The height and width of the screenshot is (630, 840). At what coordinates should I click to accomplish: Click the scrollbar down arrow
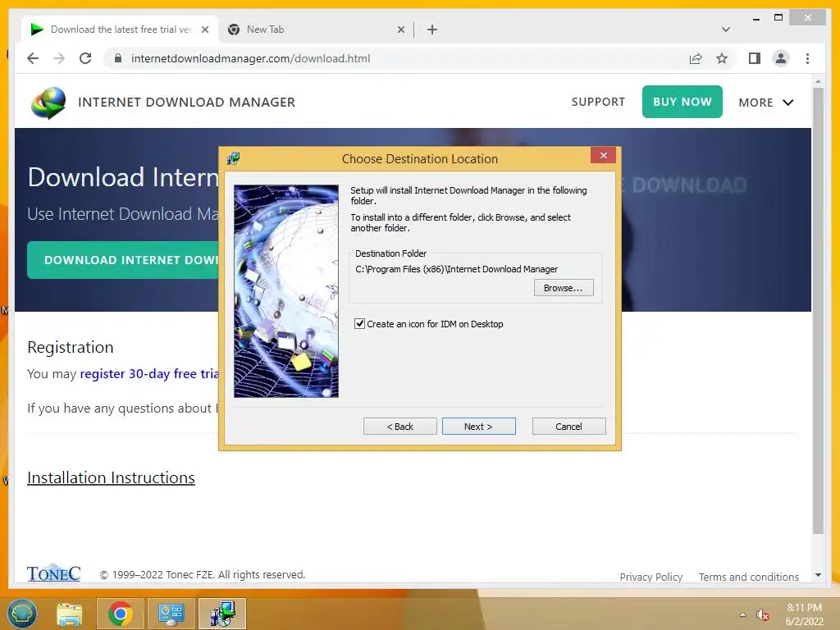818,575
